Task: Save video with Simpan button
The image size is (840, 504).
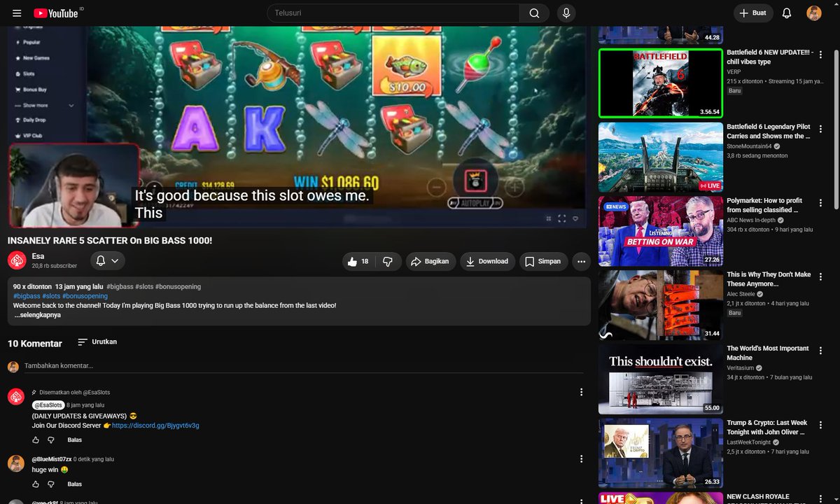Action: (543, 261)
